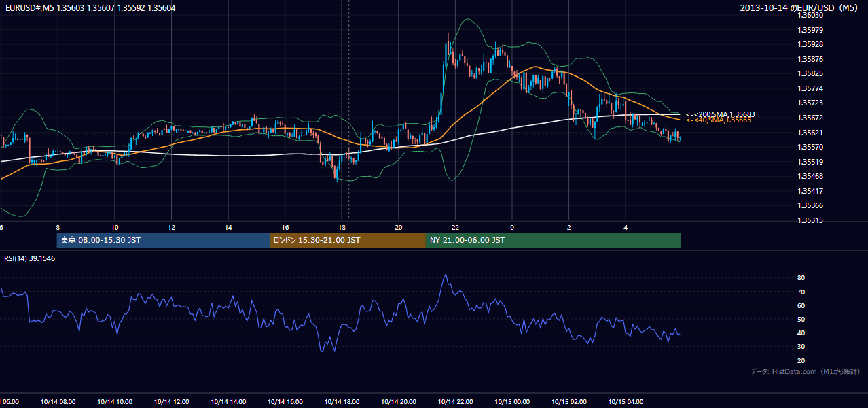Image resolution: width=868 pixels, height=408 pixels.
Task: Click price axis value 1.36030
Action: 812,15
